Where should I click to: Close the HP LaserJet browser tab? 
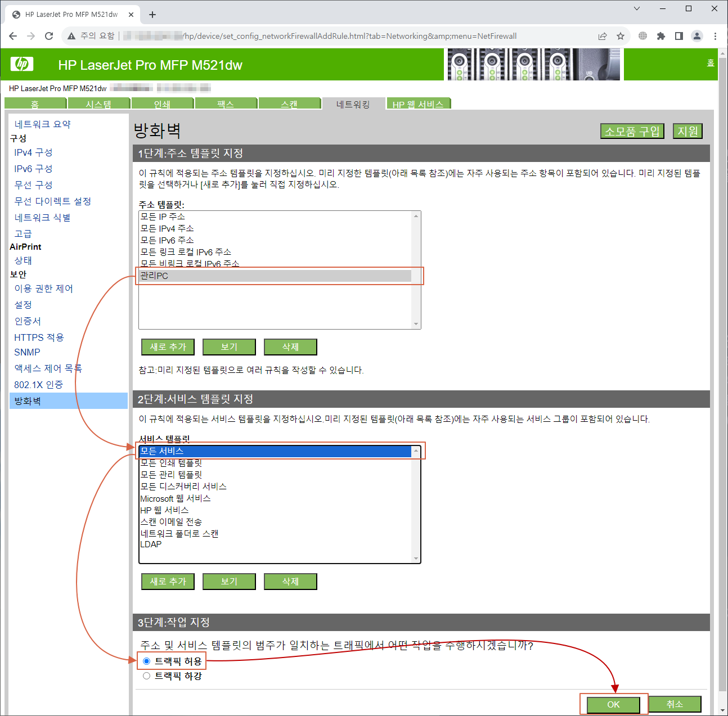click(x=132, y=15)
